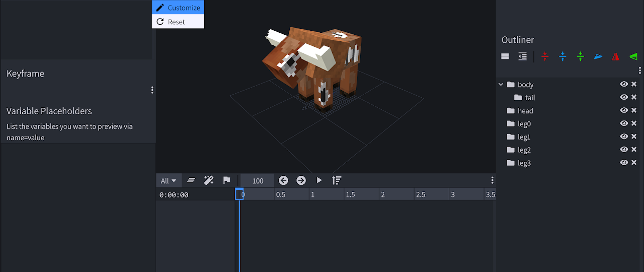
Task: Jump to previous keyframe with left arrow
Action: pyautogui.click(x=283, y=180)
